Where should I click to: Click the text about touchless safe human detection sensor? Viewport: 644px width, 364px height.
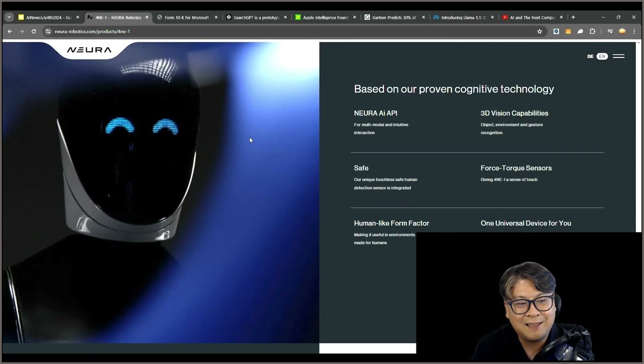385,183
